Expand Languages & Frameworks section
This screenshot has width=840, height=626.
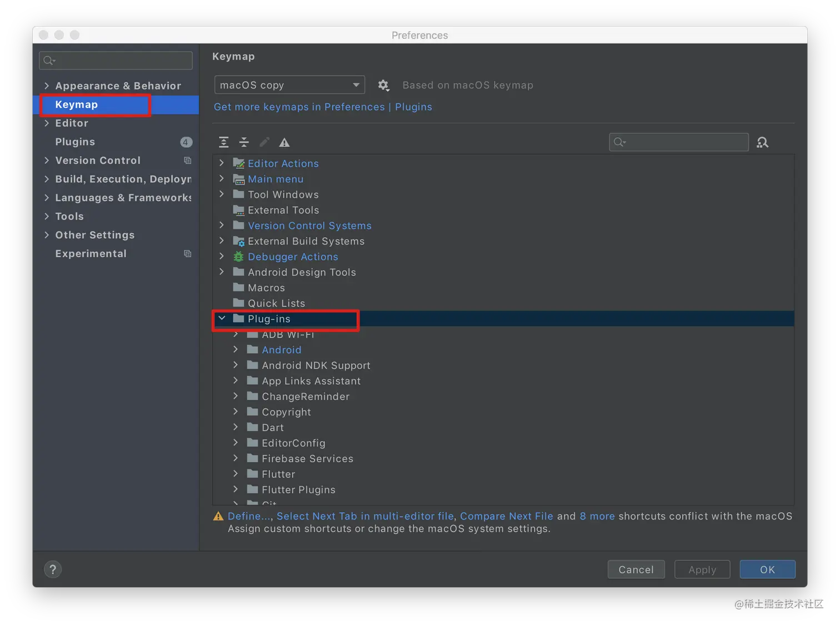coord(47,198)
